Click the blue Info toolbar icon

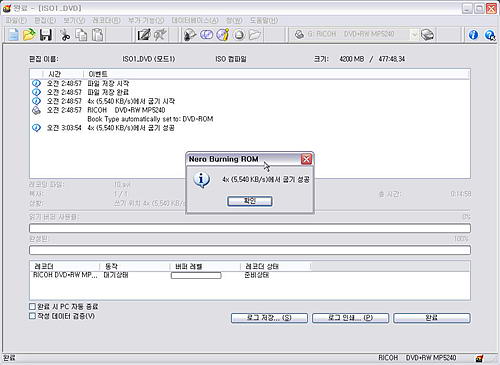point(473,35)
